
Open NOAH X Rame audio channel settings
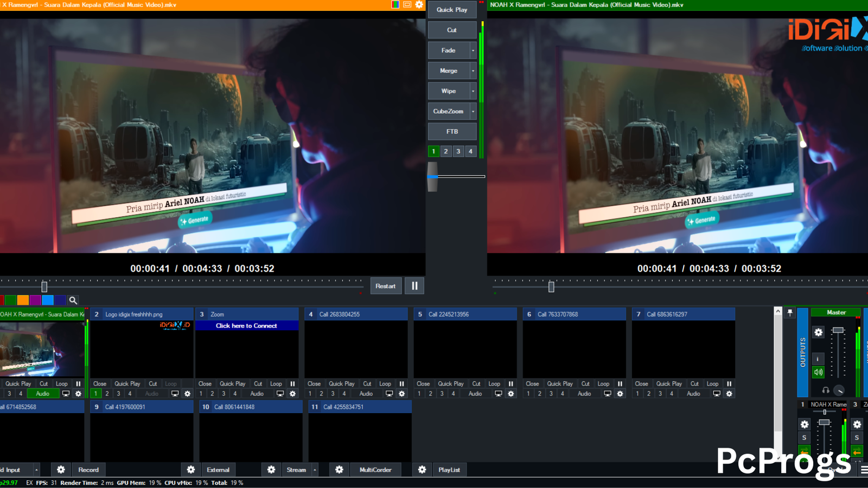click(x=804, y=424)
